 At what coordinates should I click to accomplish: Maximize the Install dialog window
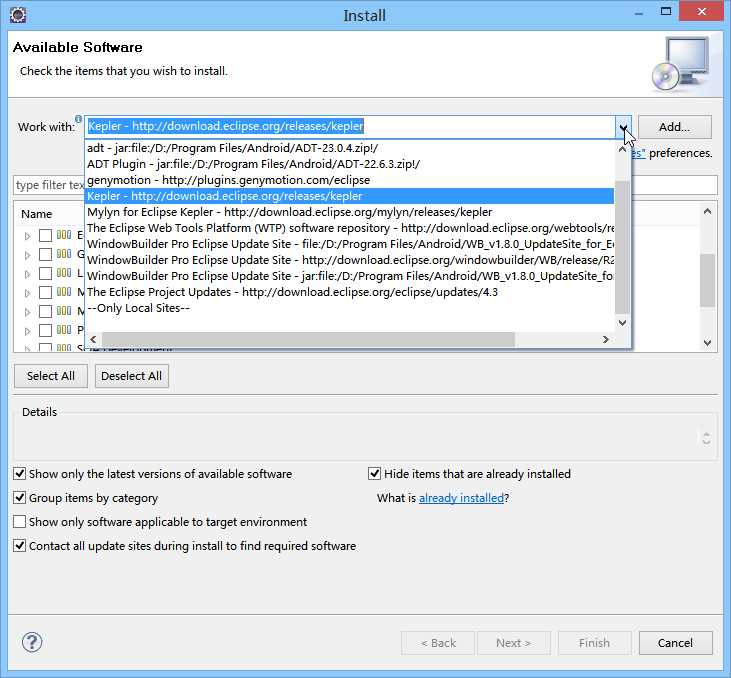pyautogui.click(x=666, y=12)
